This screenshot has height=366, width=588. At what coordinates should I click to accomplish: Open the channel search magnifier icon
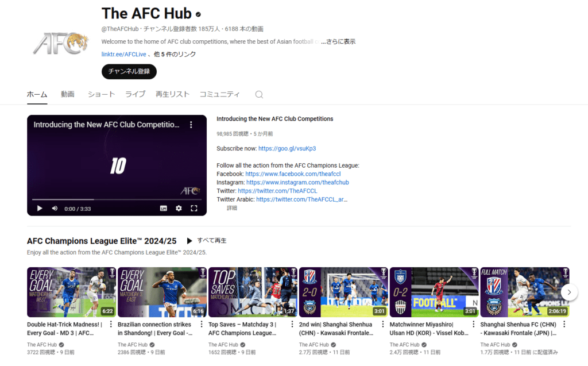(x=259, y=94)
